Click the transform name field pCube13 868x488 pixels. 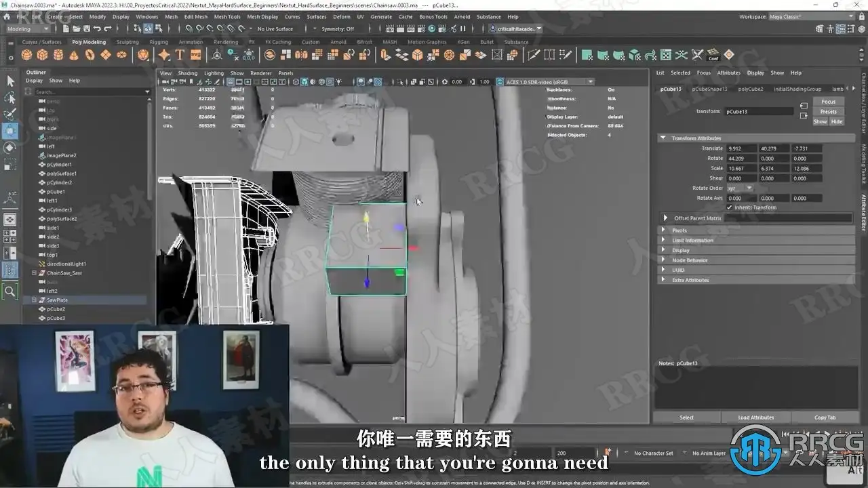pos(759,111)
